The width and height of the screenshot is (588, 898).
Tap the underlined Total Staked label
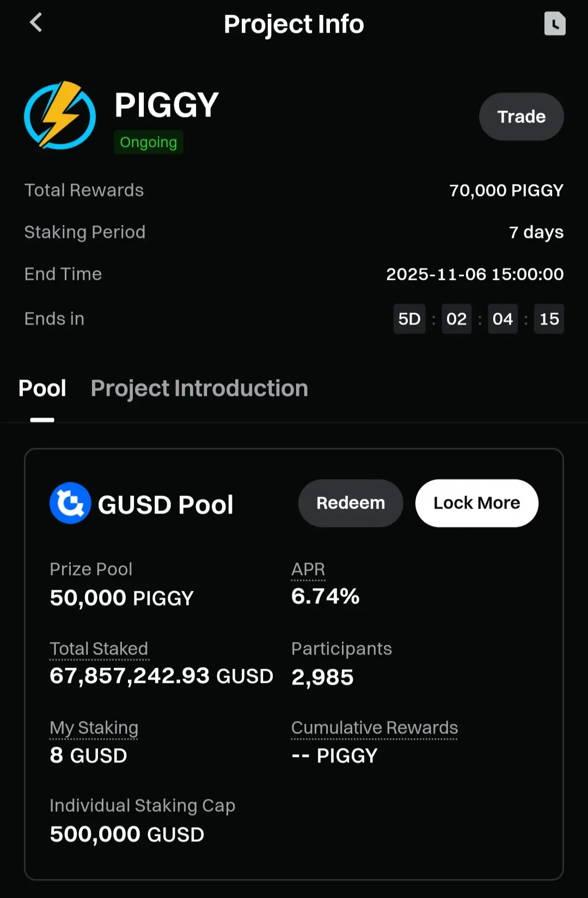pyautogui.click(x=99, y=649)
